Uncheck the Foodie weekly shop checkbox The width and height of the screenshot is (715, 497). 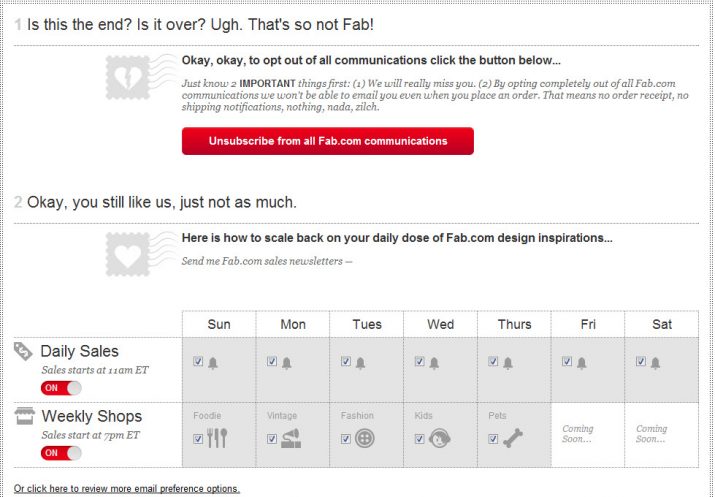tap(198, 438)
